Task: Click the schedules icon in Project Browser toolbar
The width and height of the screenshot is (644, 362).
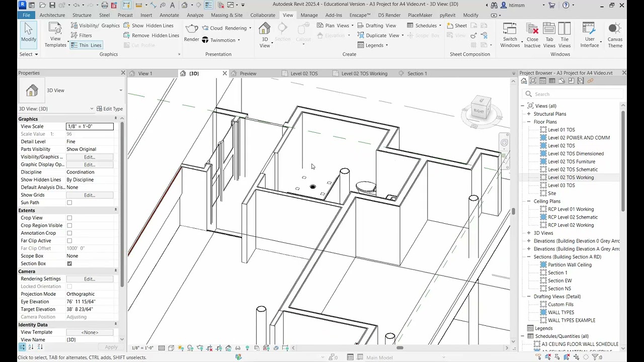Action: [552, 81]
